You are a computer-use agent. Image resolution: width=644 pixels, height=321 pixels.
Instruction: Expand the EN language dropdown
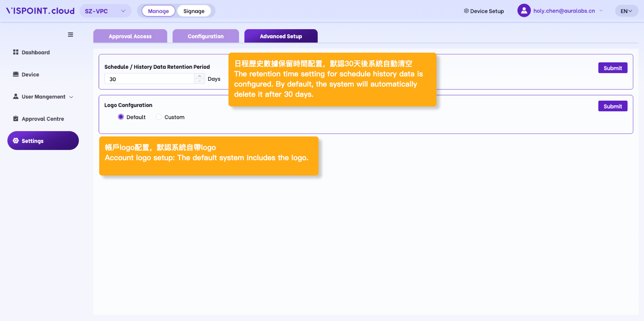tap(626, 11)
